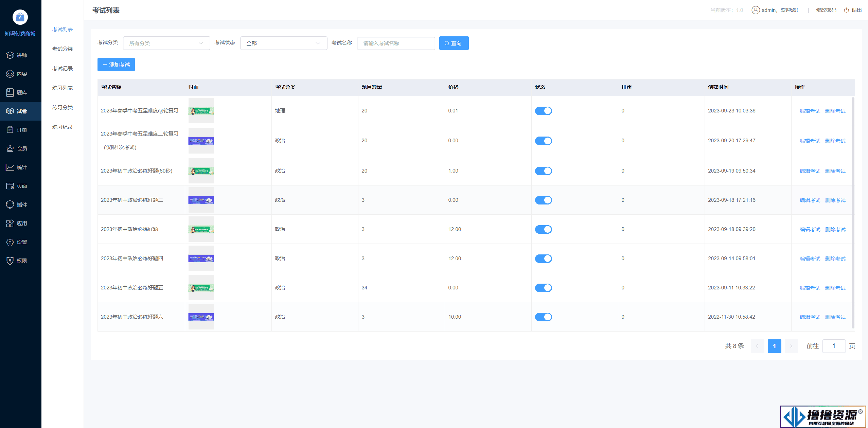The height and width of the screenshot is (428, 868).
Task: Click the table vertical scrollbar
Action: click(853, 213)
